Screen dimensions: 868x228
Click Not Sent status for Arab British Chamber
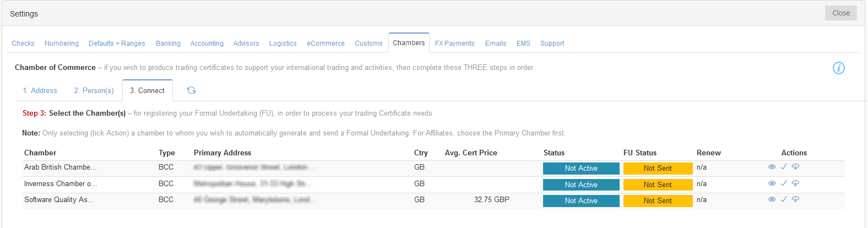pos(658,169)
